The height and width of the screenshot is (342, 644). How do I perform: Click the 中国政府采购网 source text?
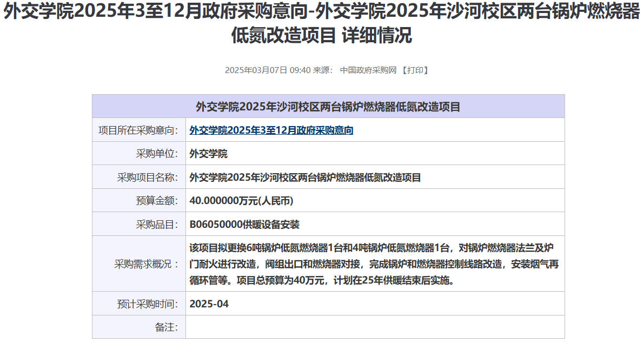[x=368, y=70]
